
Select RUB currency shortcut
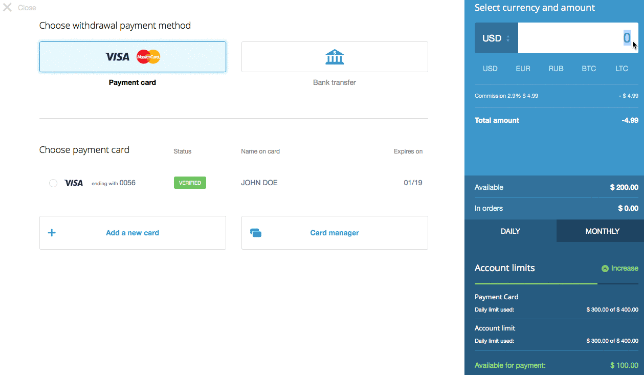(x=556, y=69)
